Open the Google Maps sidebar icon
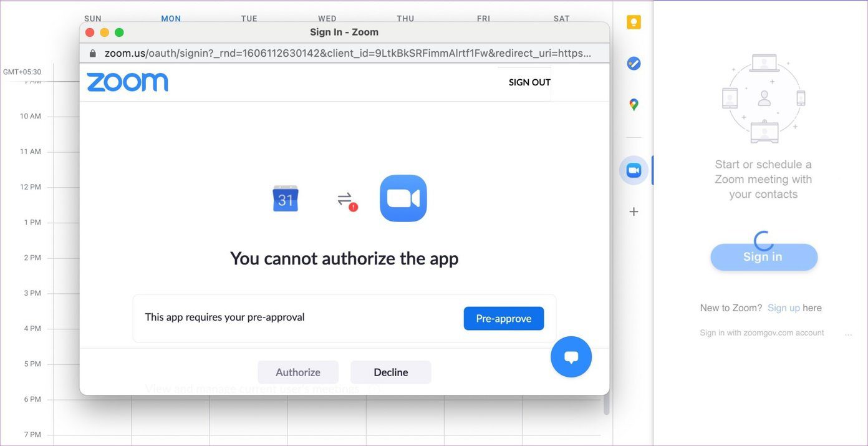 tap(634, 105)
